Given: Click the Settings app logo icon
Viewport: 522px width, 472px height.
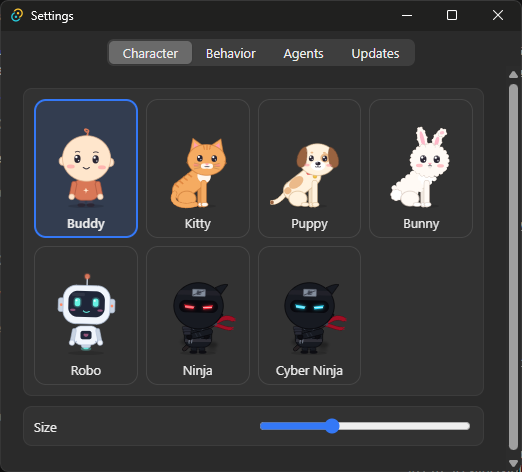Looking at the screenshot, I should 17,15.
